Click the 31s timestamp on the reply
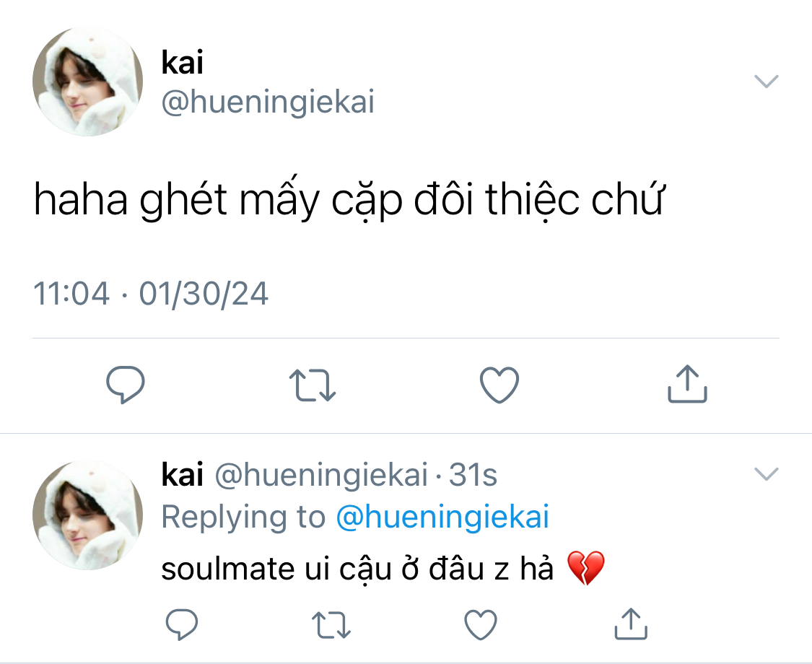 (x=473, y=476)
